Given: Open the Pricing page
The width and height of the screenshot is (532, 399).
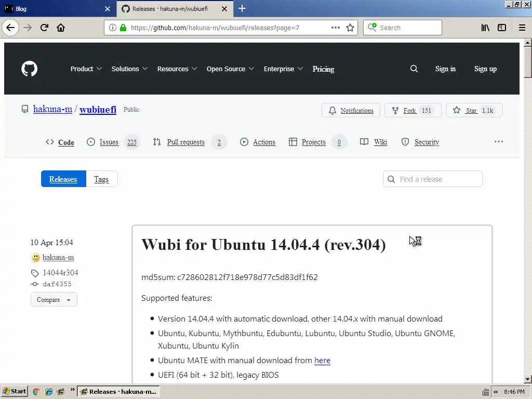Looking at the screenshot, I should (323, 69).
